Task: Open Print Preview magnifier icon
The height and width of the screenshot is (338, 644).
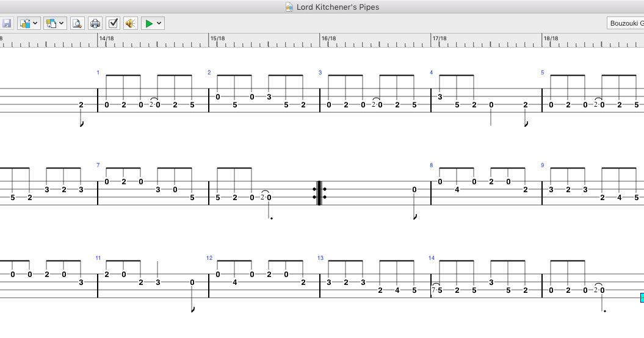Action: (77, 23)
